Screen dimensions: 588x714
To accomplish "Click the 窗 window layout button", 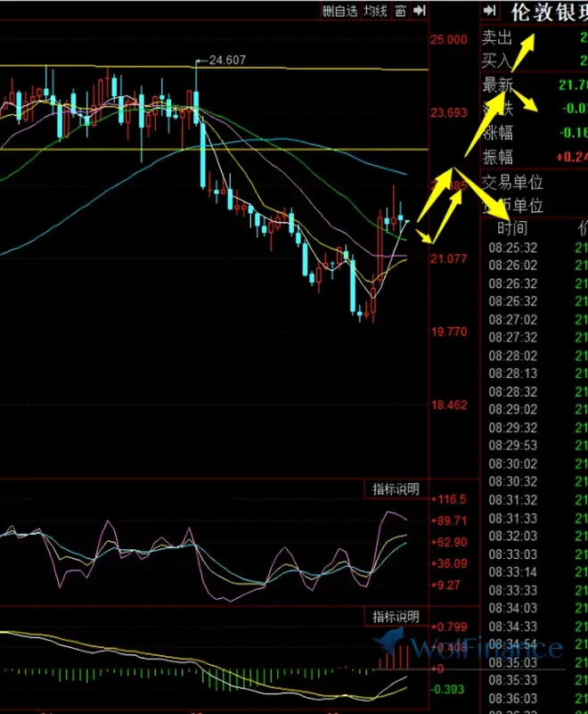I will (401, 11).
